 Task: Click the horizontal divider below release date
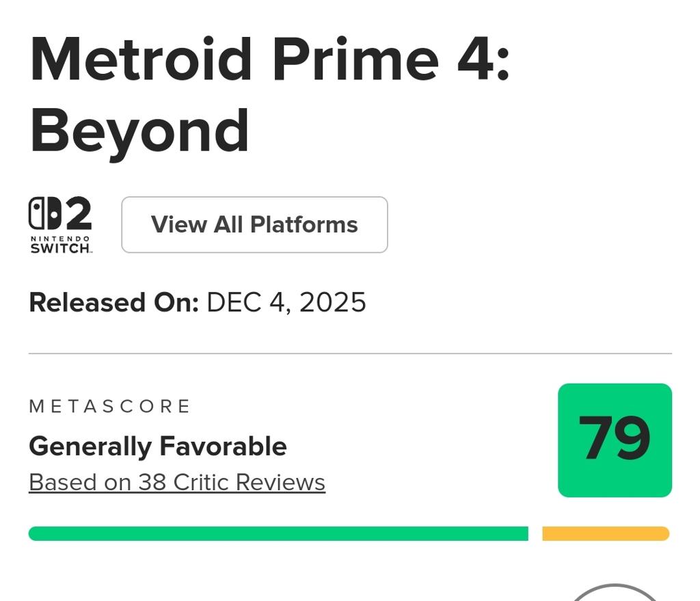[x=350, y=353]
